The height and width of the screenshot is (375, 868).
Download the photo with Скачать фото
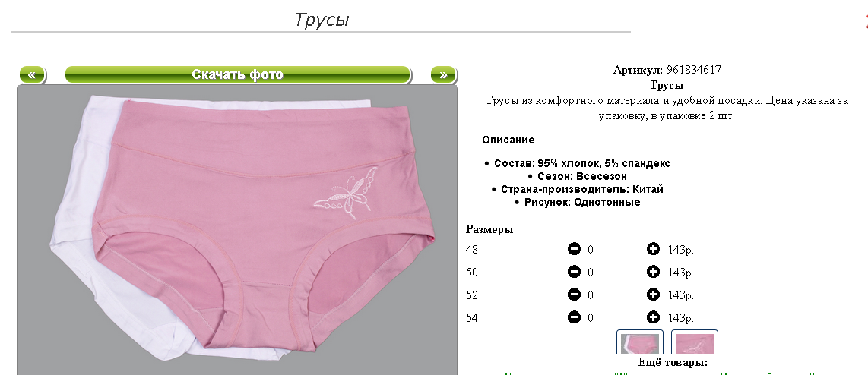point(238,74)
